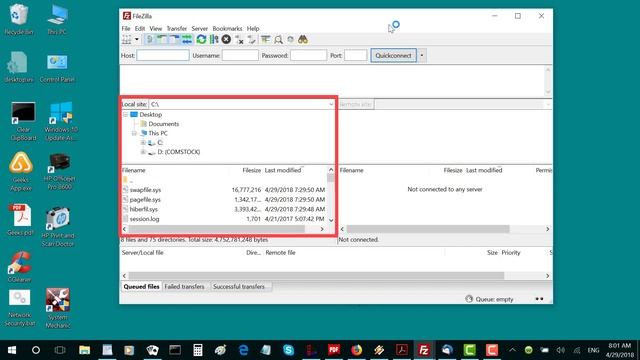Image resolution: width=640 pixels, height=360 pixels.
Task: Open the Help menu
Action: (x=253, y=29)
